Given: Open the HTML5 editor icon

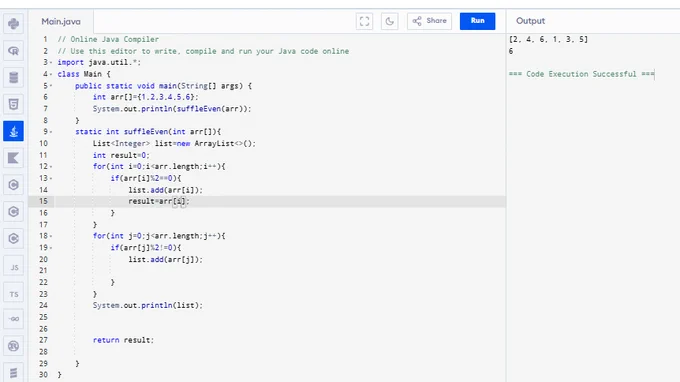Looking at the screenshot, I should 13,104.
